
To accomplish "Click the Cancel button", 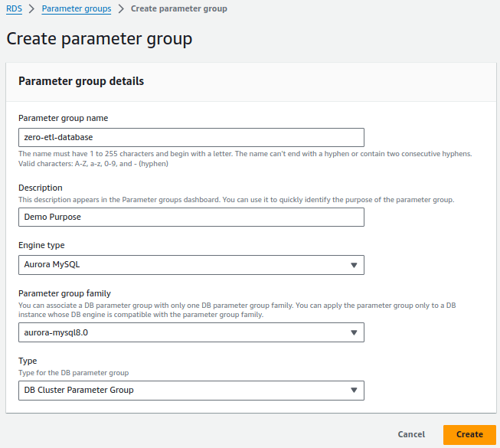I will point(411,434).
